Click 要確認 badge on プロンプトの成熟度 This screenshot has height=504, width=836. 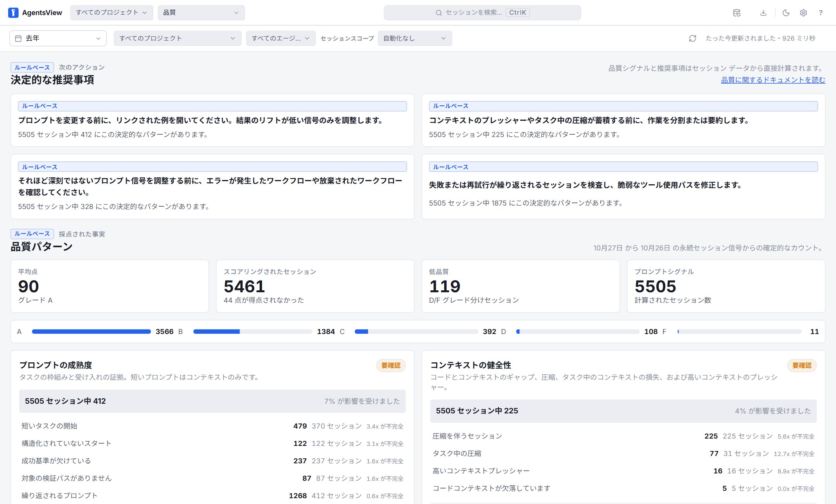coord(391,365)
